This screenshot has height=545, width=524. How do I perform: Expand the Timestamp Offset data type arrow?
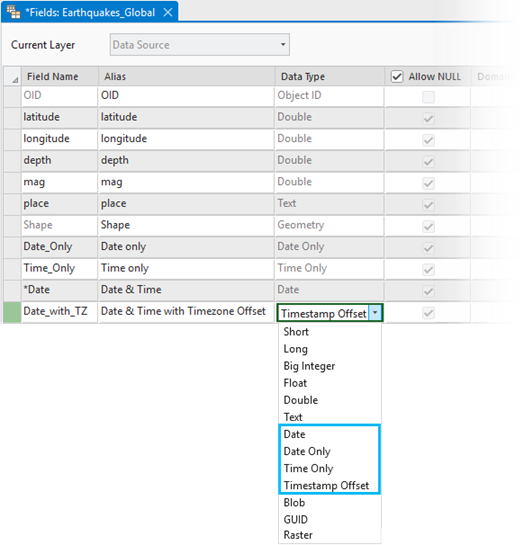[375, 312]
